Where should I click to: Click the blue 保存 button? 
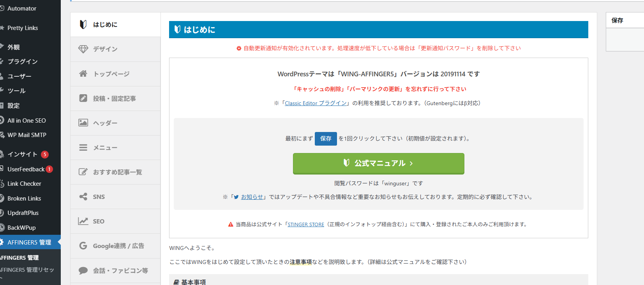326,139
